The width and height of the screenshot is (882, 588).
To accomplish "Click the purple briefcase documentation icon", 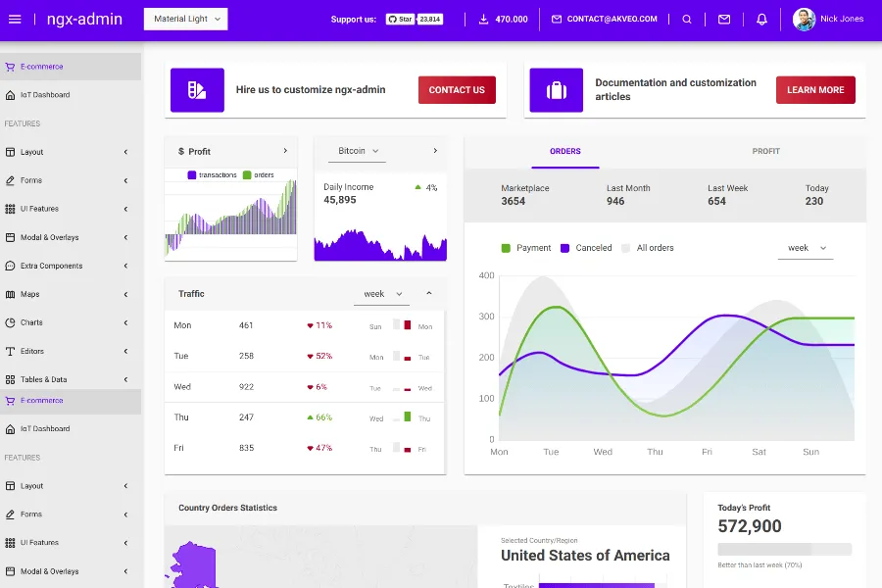I will 557,90.
